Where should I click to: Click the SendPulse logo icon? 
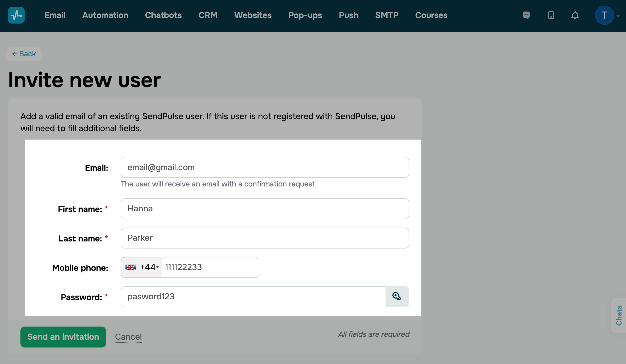[x=16, y=15]
